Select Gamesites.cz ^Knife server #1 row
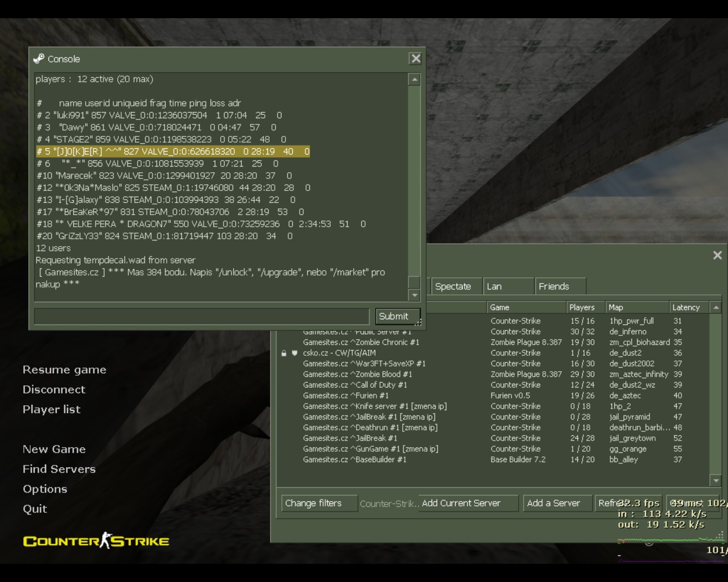This screenshot has height=582, width=728. pos(493,406)
